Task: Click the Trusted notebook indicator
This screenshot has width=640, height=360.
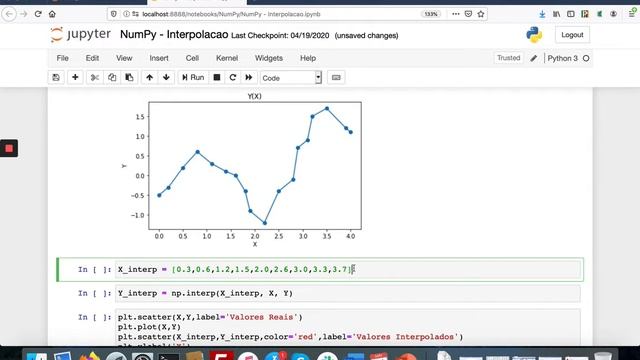Action: (509, 58)
